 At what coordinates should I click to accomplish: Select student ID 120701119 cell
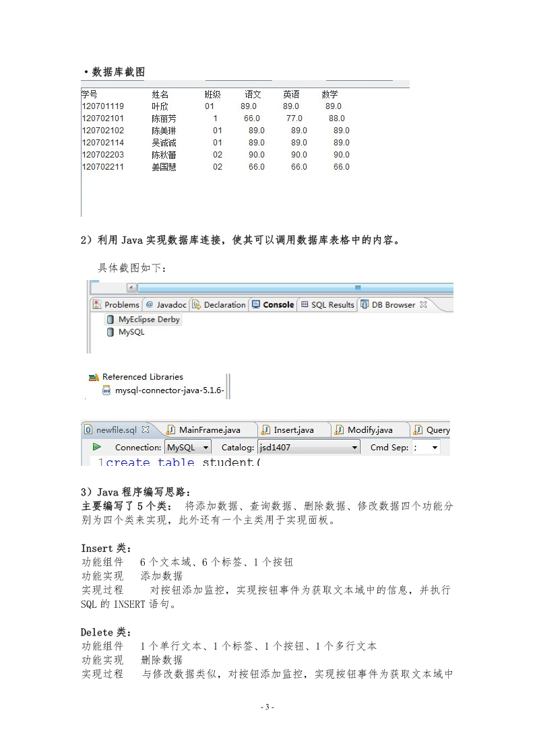(102, 106)
